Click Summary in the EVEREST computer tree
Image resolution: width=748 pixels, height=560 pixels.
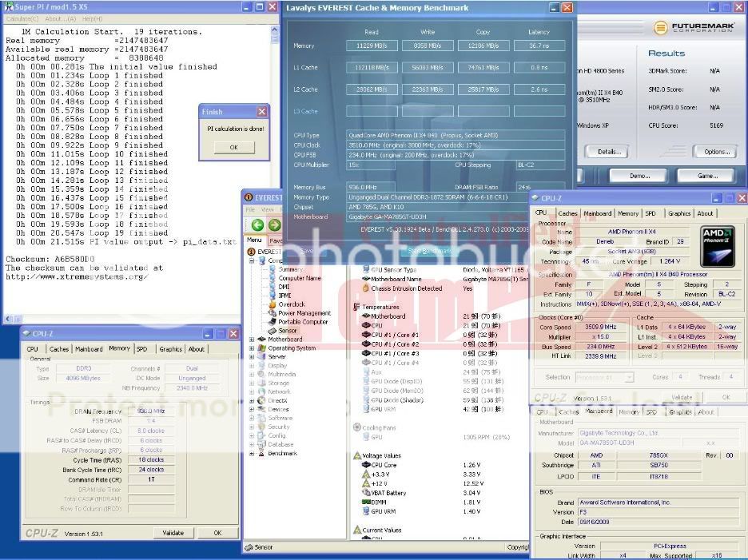[x=289, y=269]
